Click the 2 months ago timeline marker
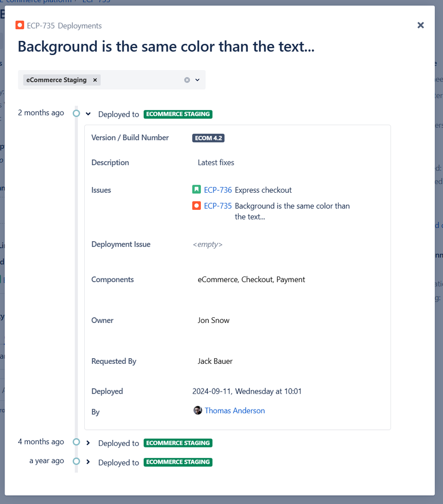The image size is (443, 504). [76, 114]
